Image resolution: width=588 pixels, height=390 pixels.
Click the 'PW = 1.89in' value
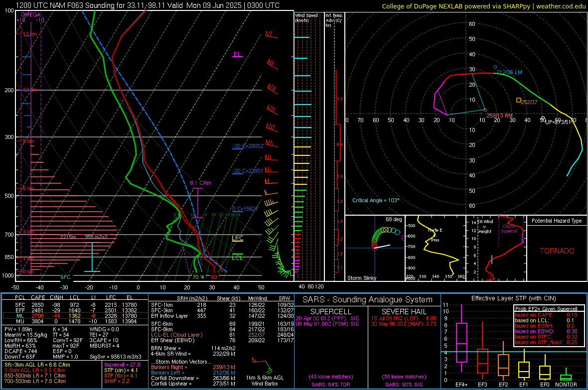point(19,329)
